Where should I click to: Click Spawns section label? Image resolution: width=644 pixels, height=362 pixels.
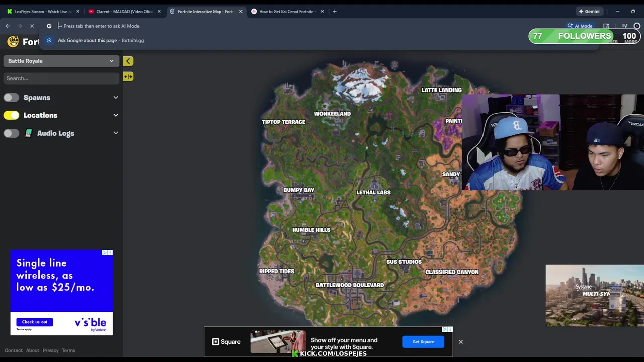[x=37, y=98]
